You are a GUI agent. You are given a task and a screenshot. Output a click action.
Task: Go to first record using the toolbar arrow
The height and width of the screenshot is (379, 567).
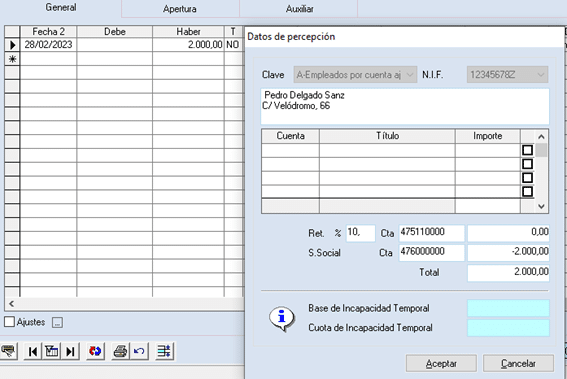pyautogui.click(x=33, y=351)
